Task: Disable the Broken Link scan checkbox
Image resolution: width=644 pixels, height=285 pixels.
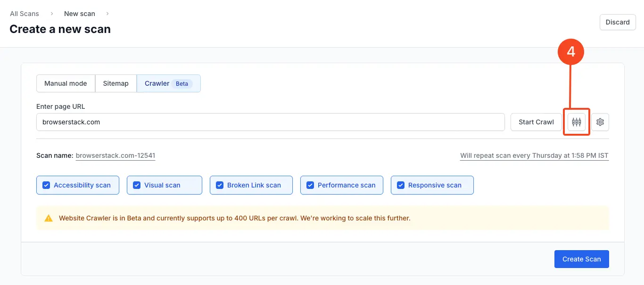Action: tap(220, 185)
